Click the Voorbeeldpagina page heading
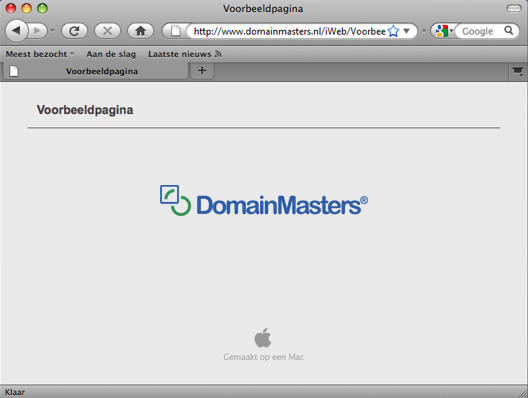Screen dimensions: 528x398 tap(85, 110)
